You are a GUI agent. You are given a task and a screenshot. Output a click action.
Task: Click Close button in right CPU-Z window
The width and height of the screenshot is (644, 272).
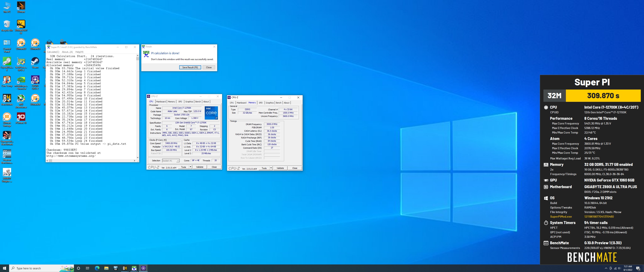point(295,168)
